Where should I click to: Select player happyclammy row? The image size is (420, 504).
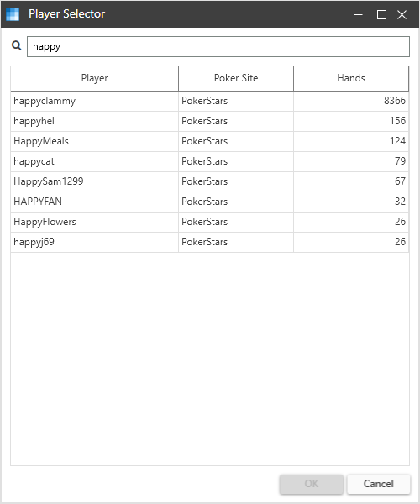click(x=209, y=101)
